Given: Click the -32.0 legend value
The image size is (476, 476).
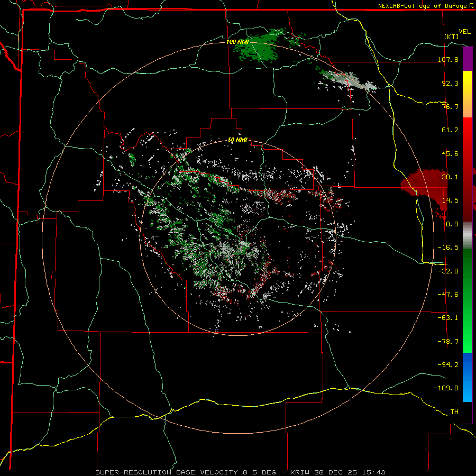Looking at the screenshot, I should (x=448, y=271).
